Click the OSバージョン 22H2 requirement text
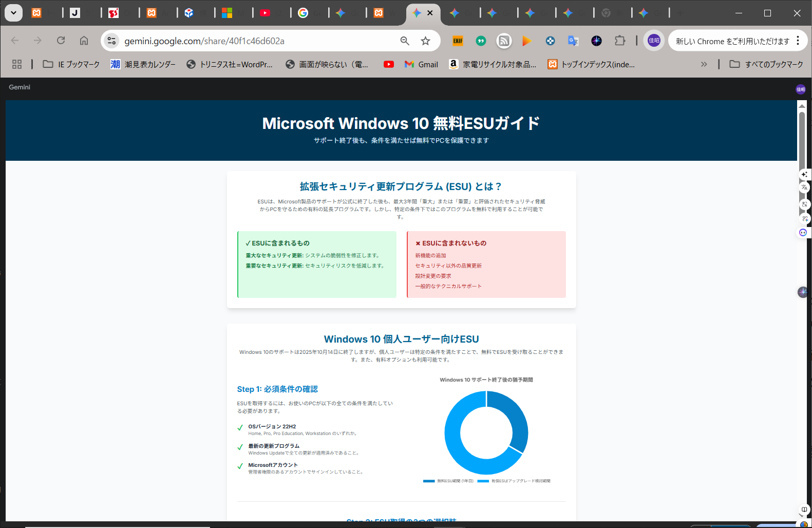Image resolution: width=812 pixels, height=528 pixels. click(x=272, y=426)
